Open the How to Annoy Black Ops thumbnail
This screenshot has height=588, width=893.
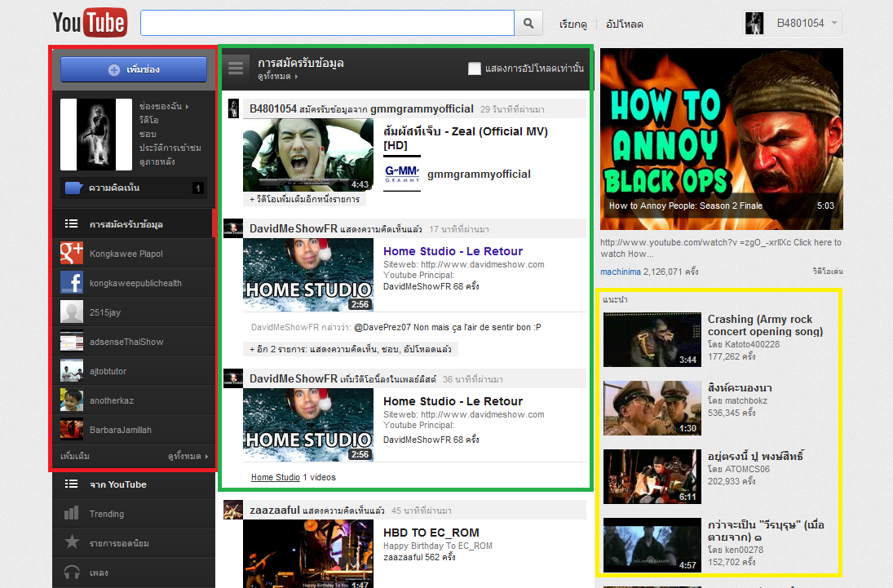click(x=722, y=139)
